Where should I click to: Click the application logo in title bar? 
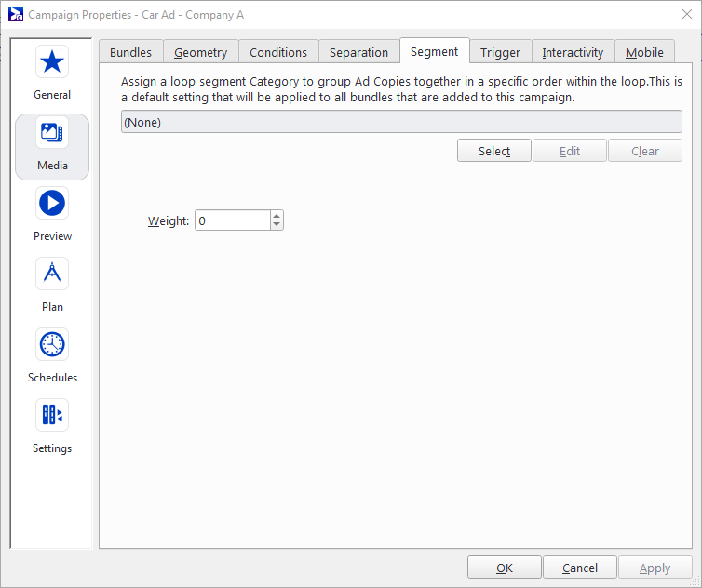pyautogui.click(x=16, y=15)
